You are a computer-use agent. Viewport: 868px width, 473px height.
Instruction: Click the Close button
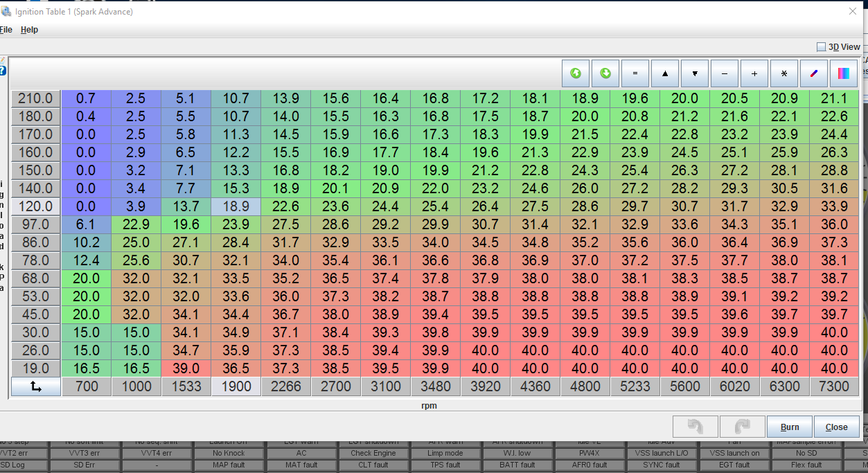coord(836,427)
